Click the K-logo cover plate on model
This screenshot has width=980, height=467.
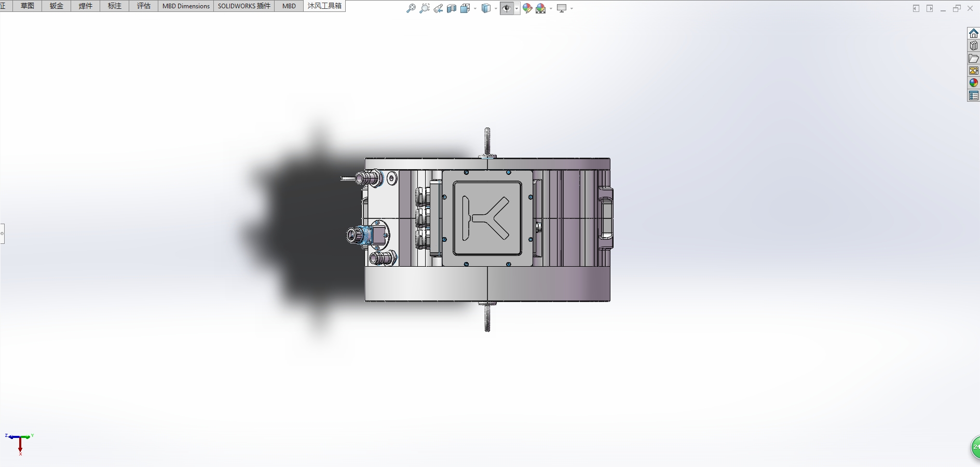tap(487, 218)
